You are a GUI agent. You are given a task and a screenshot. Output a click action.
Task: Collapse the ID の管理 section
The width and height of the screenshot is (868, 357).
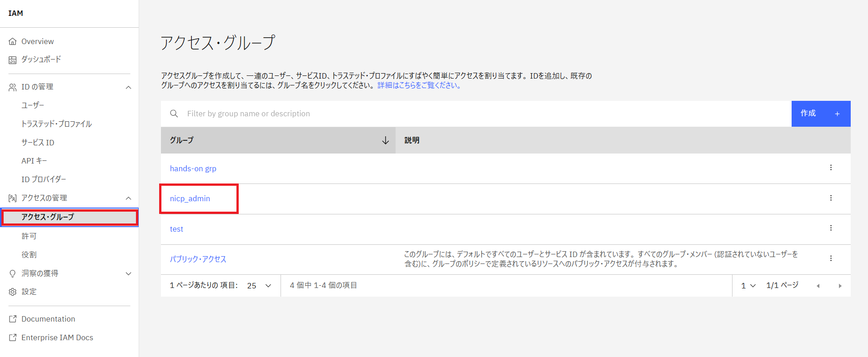128,87
